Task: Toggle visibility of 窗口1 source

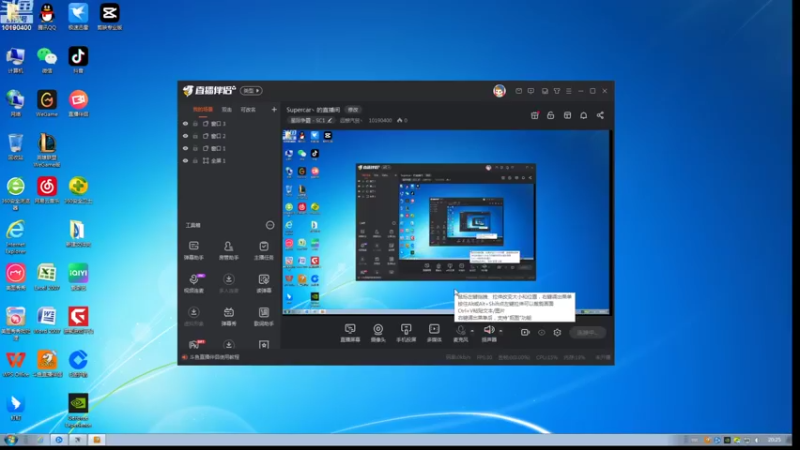Action: point(185,148)
